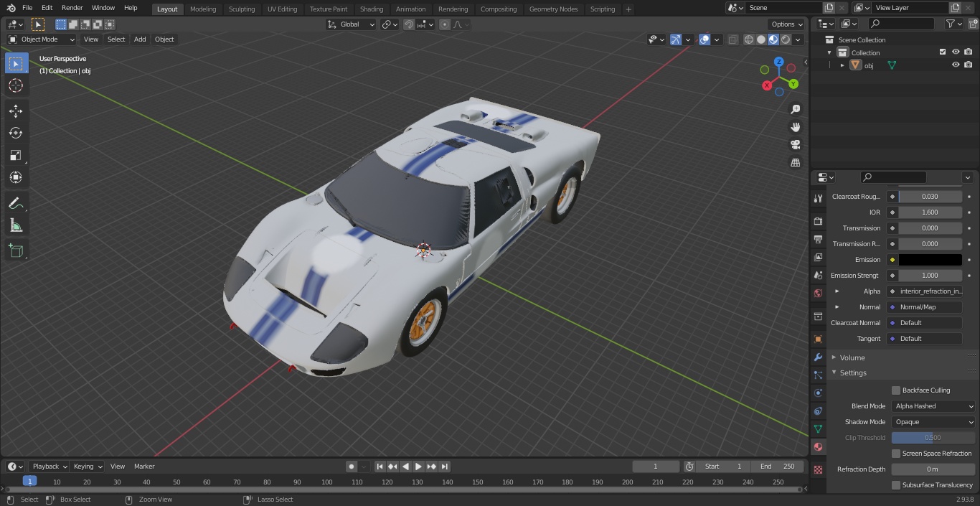Screen dimensions: 980x506
Task: Expand the Normal input row
Action: 837,307
